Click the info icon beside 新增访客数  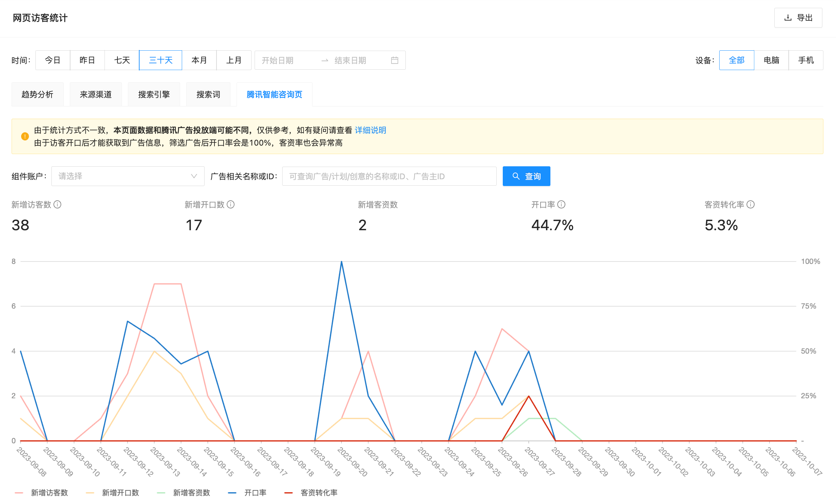coord(58,205)
